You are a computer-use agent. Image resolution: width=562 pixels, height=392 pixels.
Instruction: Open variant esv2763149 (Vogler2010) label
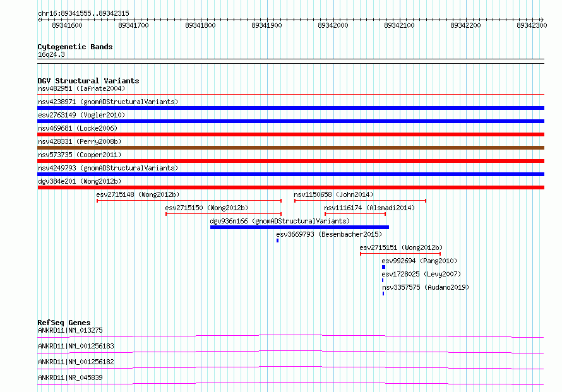[81, 115]
